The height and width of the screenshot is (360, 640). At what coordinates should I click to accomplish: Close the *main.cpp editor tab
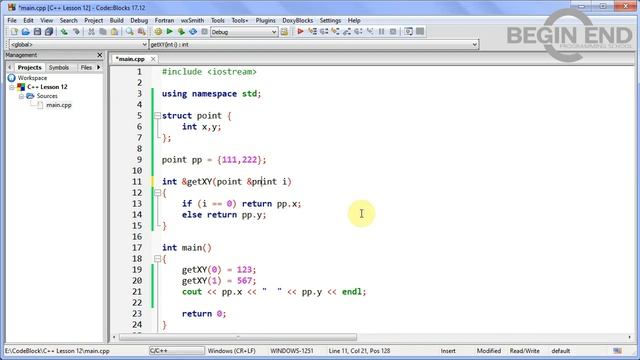pos(153,59)
